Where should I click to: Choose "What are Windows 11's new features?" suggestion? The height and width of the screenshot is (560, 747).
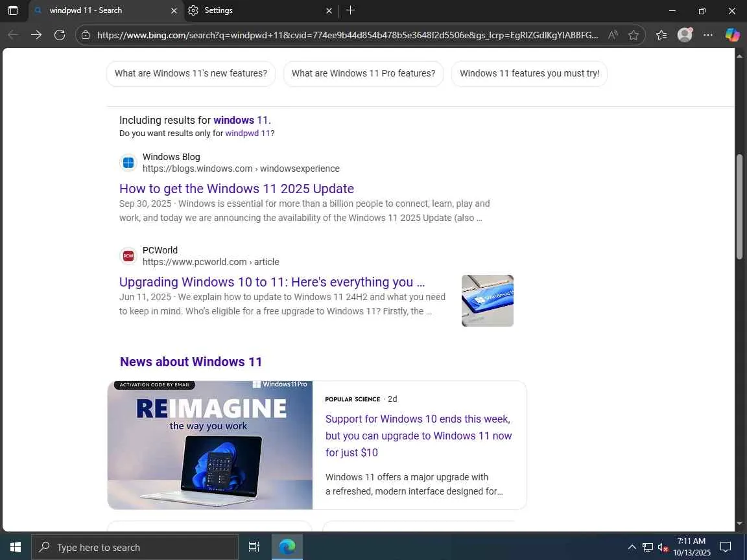191,73
